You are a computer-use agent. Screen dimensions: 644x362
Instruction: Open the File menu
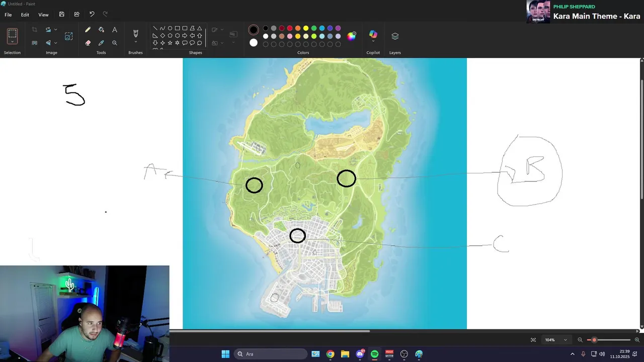pyautogui.click(x=9, y=15)
